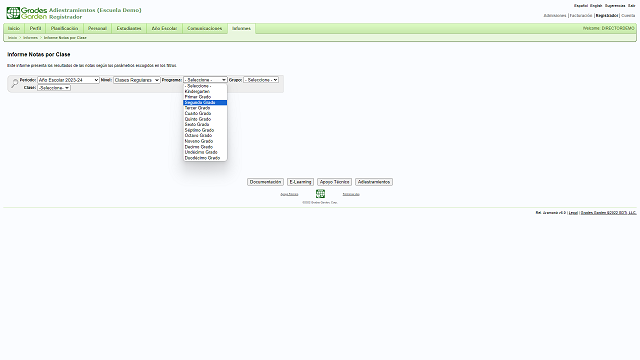Click the small footer link right of logo

click(x=351, y=194)
